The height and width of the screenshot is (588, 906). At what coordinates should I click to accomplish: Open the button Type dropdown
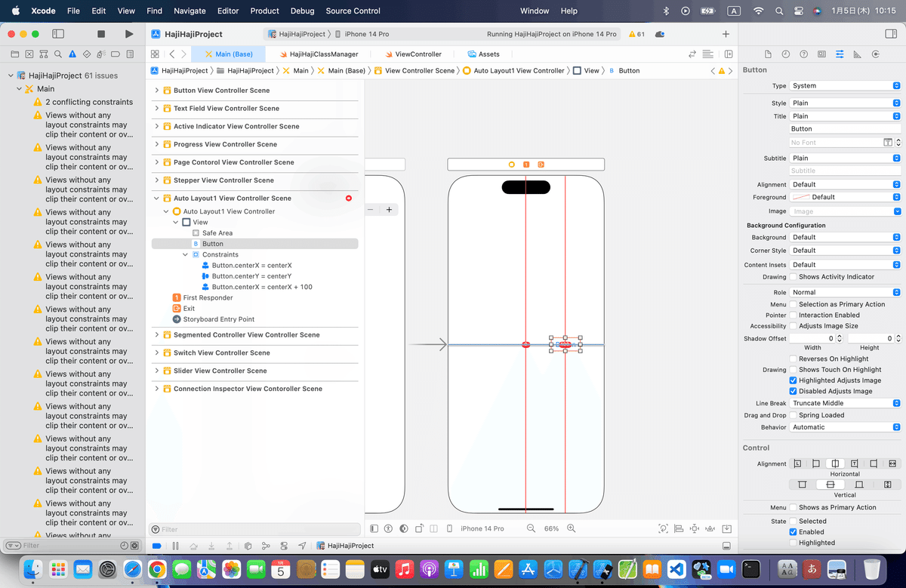[x=845, y=86]
